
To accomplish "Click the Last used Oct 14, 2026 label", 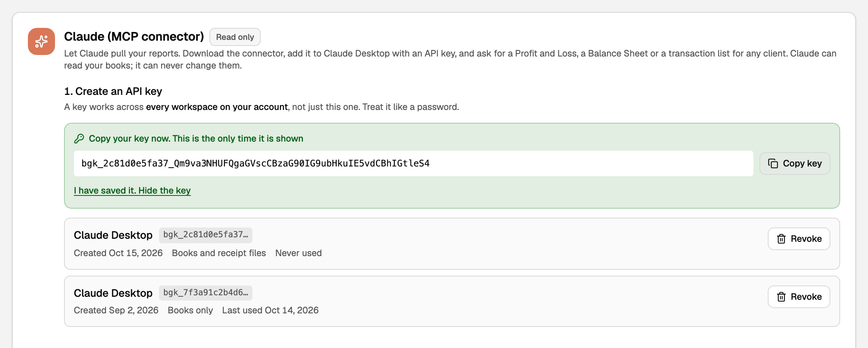I will pyautogui.click(x=270, y=310).
